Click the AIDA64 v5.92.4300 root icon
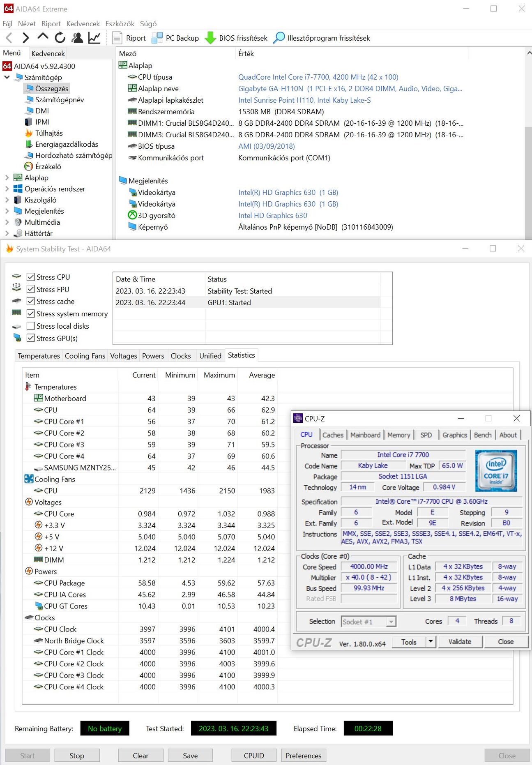The height and width of the screenshot is (765, 532). [7, 66]
